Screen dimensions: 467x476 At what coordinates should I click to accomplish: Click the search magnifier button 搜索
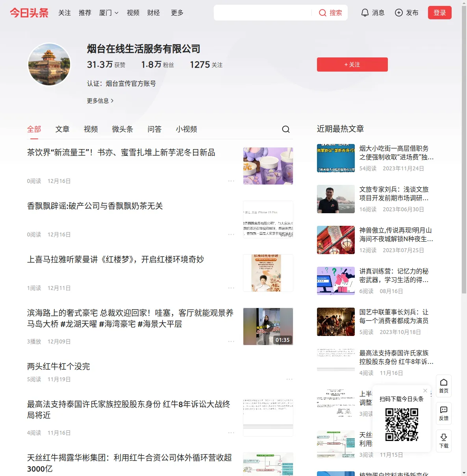tap(330, 13)
